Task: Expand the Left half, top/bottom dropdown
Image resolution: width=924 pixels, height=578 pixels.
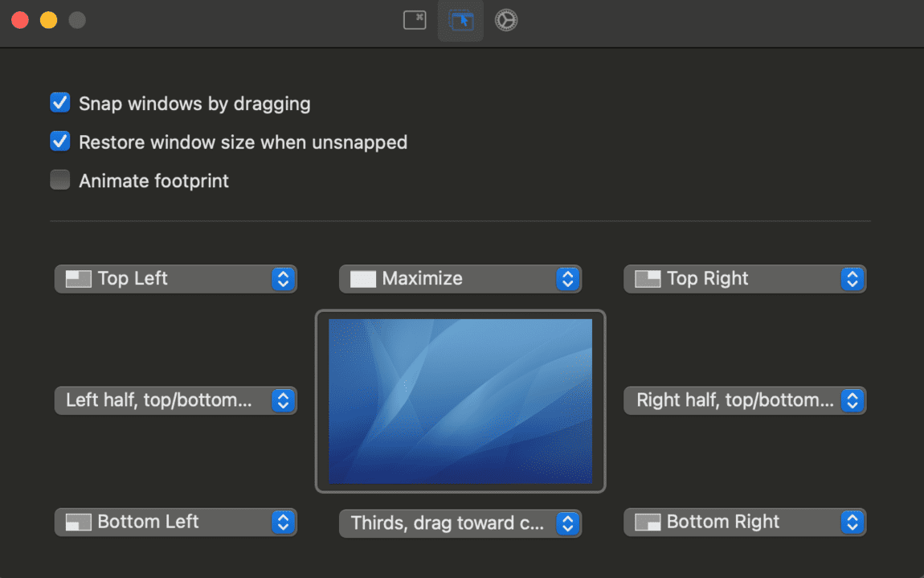Action: tap(176, 400)
